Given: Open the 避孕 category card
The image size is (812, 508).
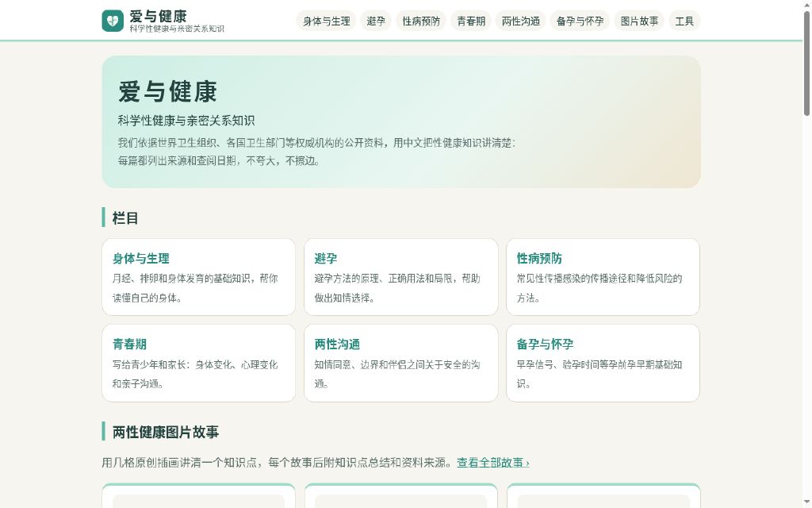Looking at the screenshot, I should point(400,277).
